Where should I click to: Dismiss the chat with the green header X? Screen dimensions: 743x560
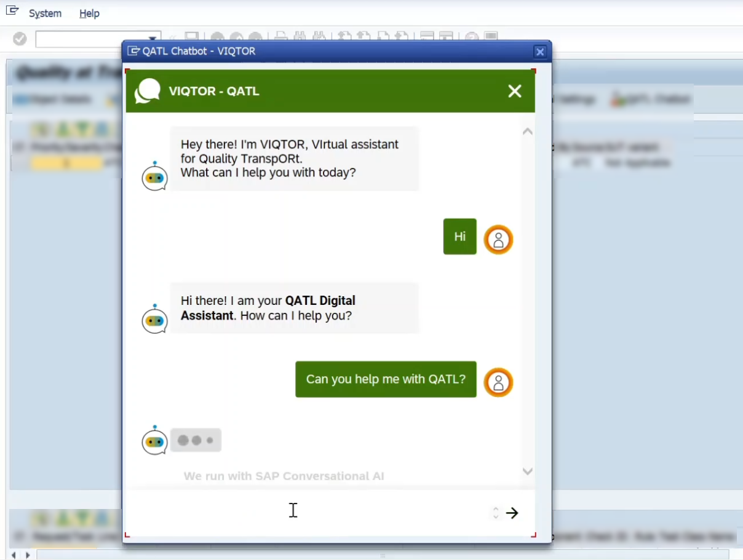tap(514, 91)
